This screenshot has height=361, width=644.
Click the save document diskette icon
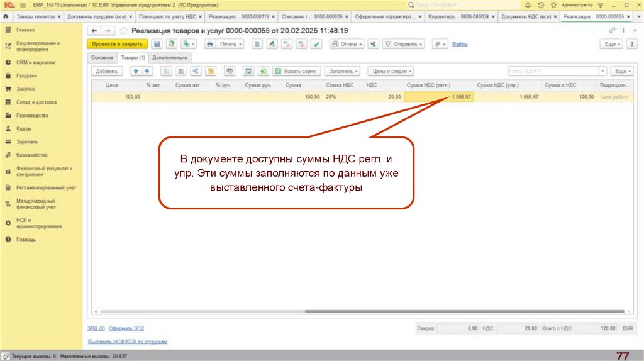coord(157,44)
